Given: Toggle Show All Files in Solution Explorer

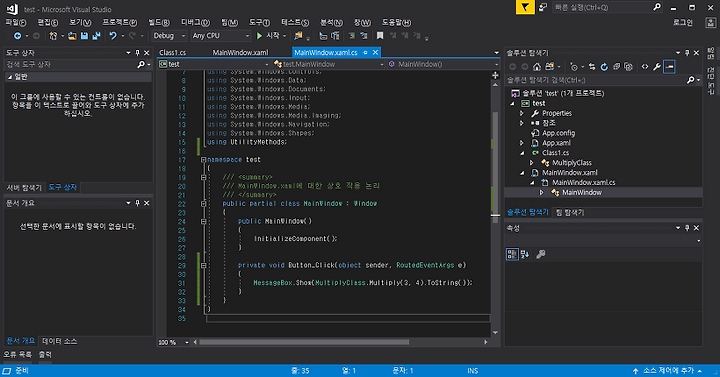Looking at the screenshot, I should (629, 67).
